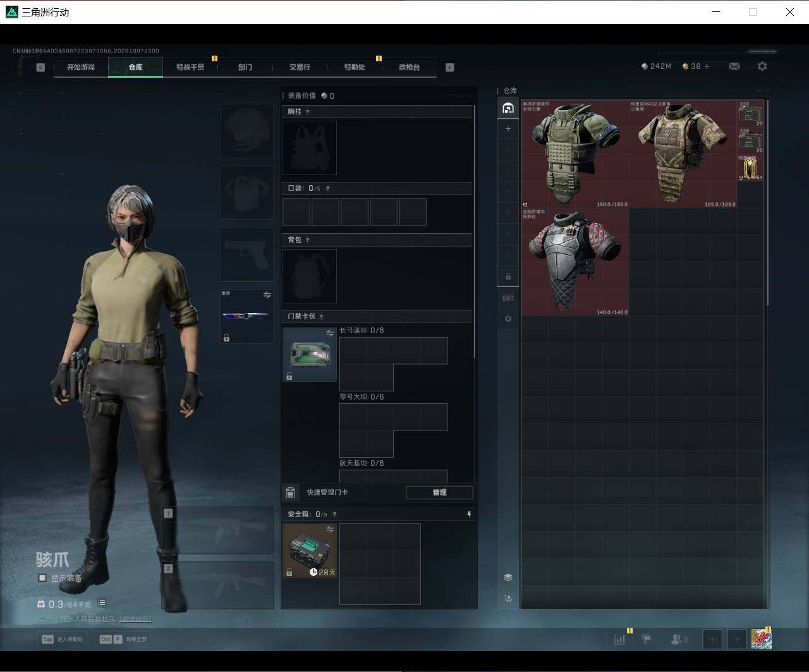Select the gray-red armor with 140.0/140.0 durability

(x=575, y=262)
